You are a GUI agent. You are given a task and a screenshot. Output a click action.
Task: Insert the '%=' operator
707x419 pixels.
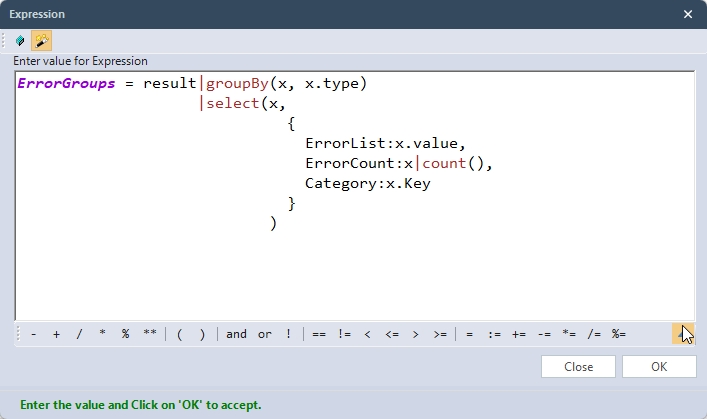click(x=619, y=334)
